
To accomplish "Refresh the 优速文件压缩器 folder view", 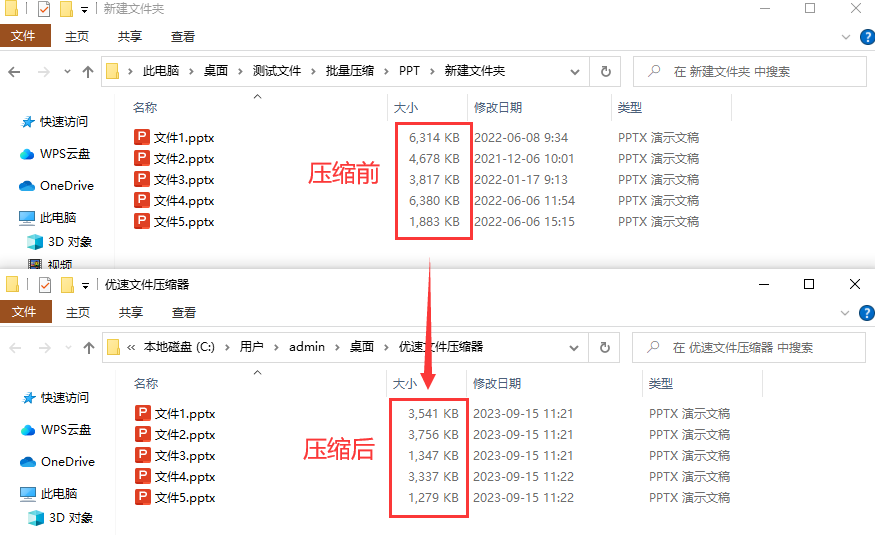I will (604, 348).
